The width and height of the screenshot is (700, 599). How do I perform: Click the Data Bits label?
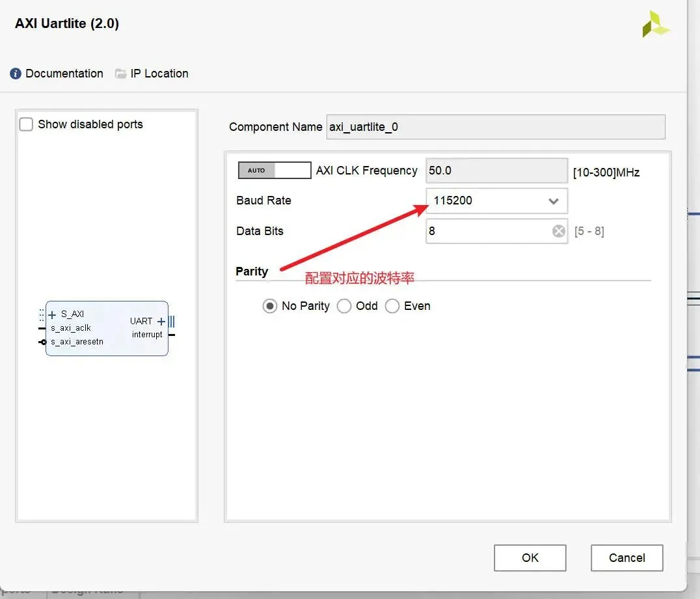pyautogui.click(x=260, y=231)
